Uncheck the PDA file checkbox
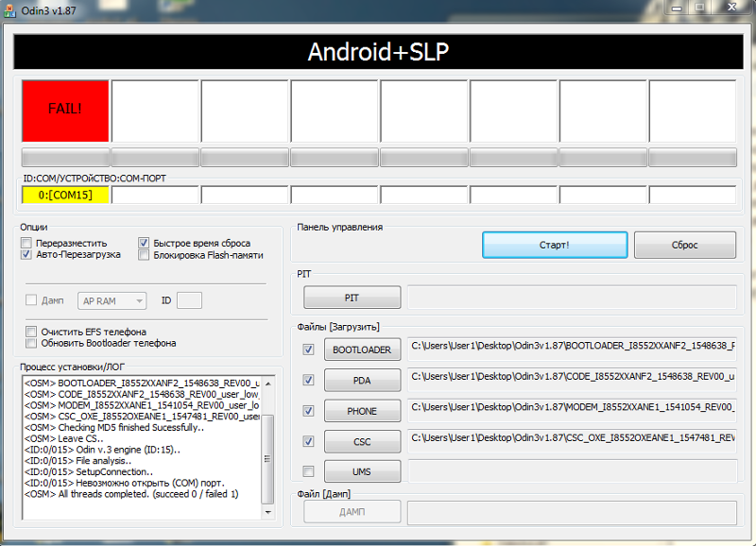Screen dimensions: 756x546 [x=308, y=381]
